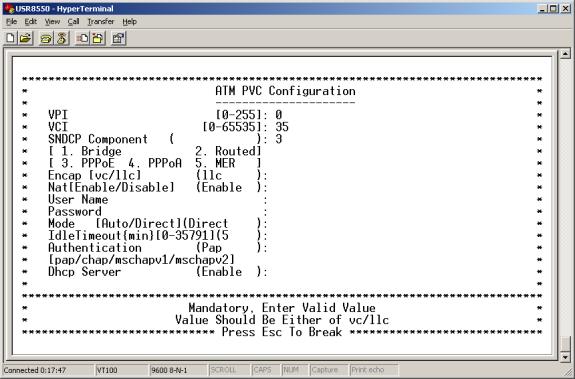Click the 'IdleTimeout{min}' line

[158, 236]
